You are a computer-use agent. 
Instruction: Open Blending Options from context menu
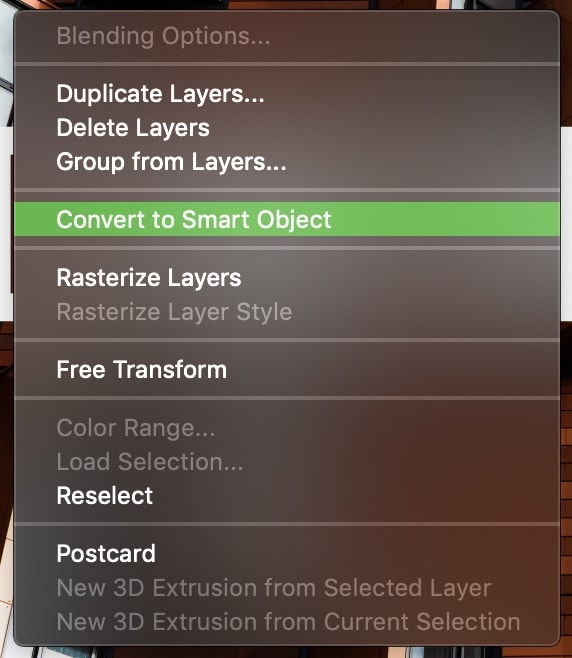click(x=287, y=36)
